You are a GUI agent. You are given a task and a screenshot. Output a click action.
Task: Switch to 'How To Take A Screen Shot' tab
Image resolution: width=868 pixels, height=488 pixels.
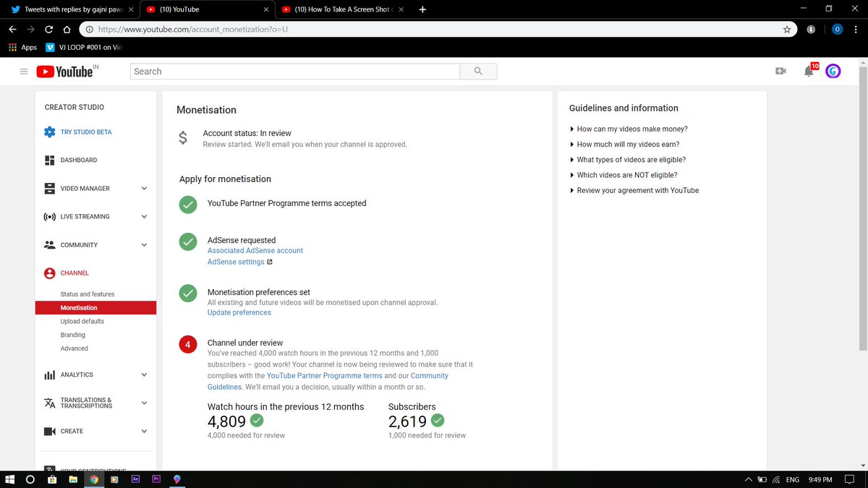coord(344,9)
